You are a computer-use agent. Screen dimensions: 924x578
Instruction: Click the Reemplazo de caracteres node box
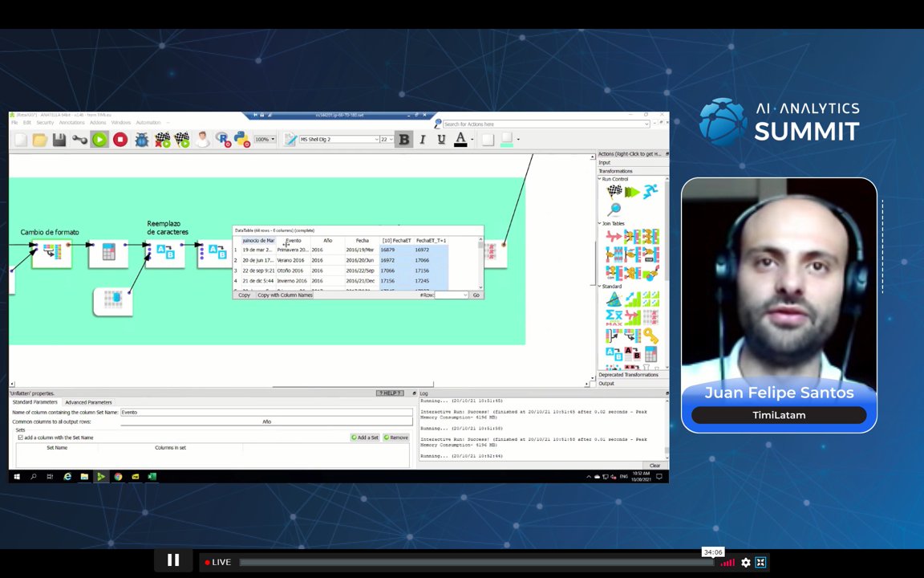pos(165,253)
